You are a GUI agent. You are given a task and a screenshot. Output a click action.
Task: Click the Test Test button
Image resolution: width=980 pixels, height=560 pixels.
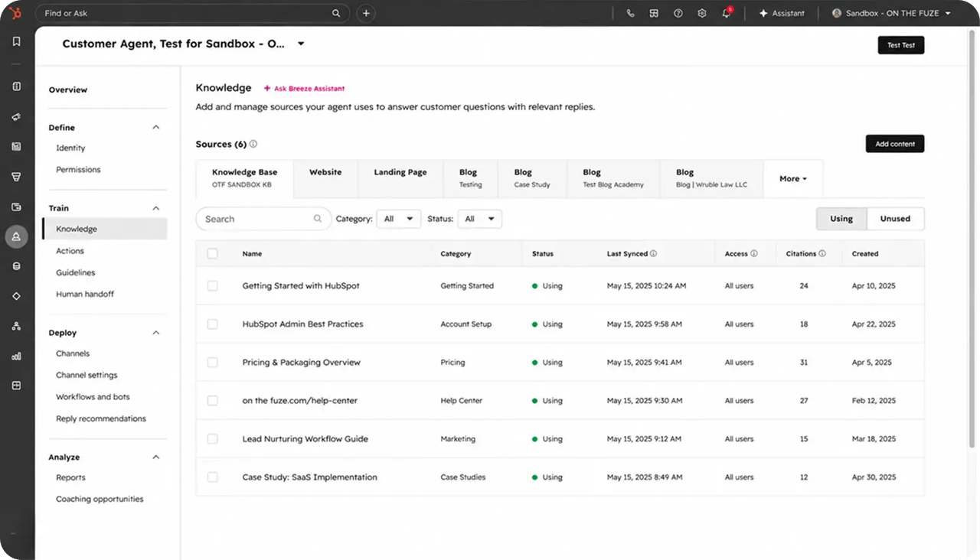[x=901, y=45]
